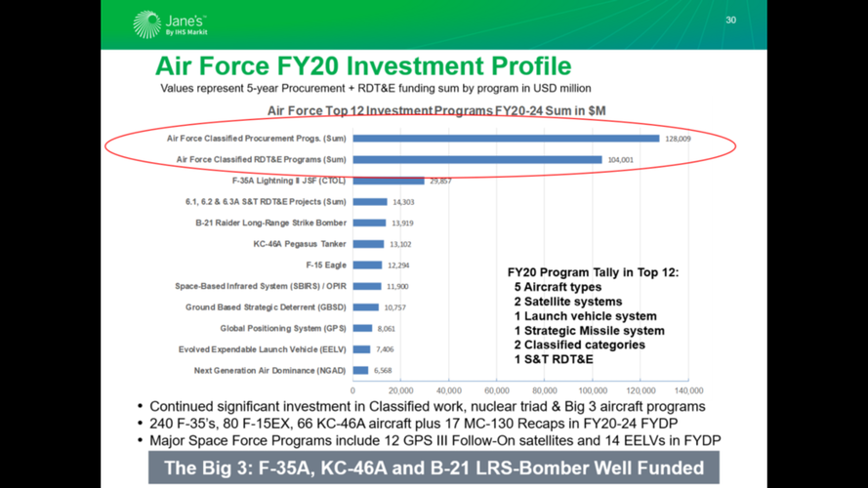
Task: Click bullet beginning '240 F-35's, 80 F-15EX'
Action: tap(413, 424)
